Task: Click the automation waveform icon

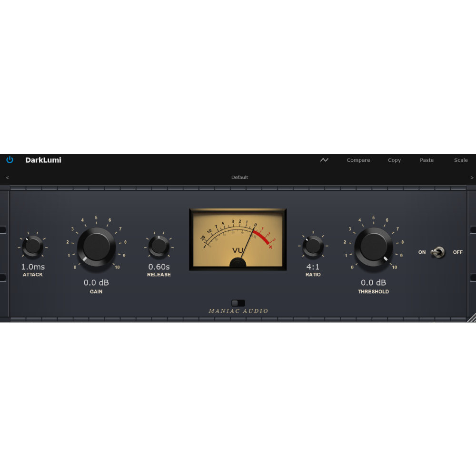Action: point(324,159)
